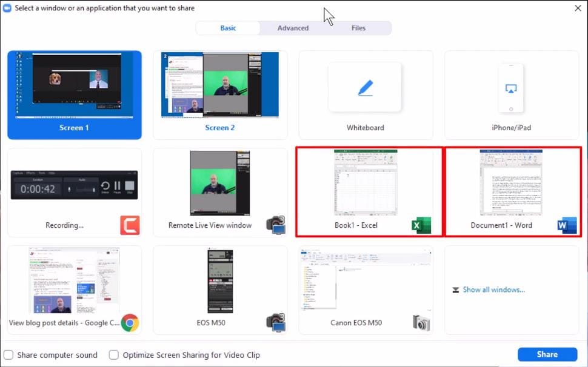Click the Chrome icon on blog post window
Screen dimensions: 588x367
point(130,323)
